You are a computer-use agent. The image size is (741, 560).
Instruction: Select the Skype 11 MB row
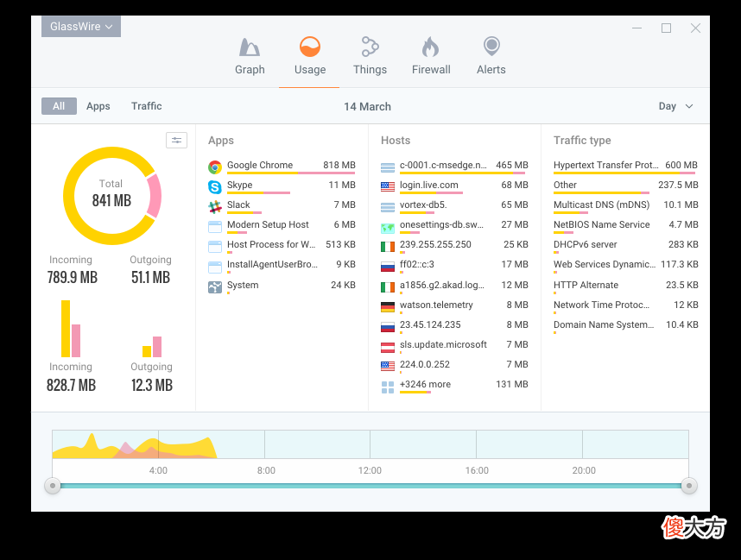(282, 187)
